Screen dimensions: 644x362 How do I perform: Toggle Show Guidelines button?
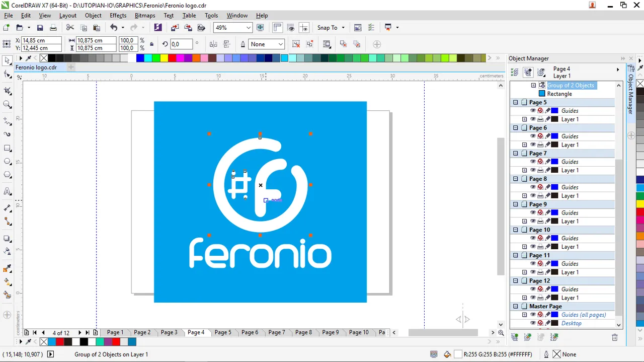(x=304, y=28)
